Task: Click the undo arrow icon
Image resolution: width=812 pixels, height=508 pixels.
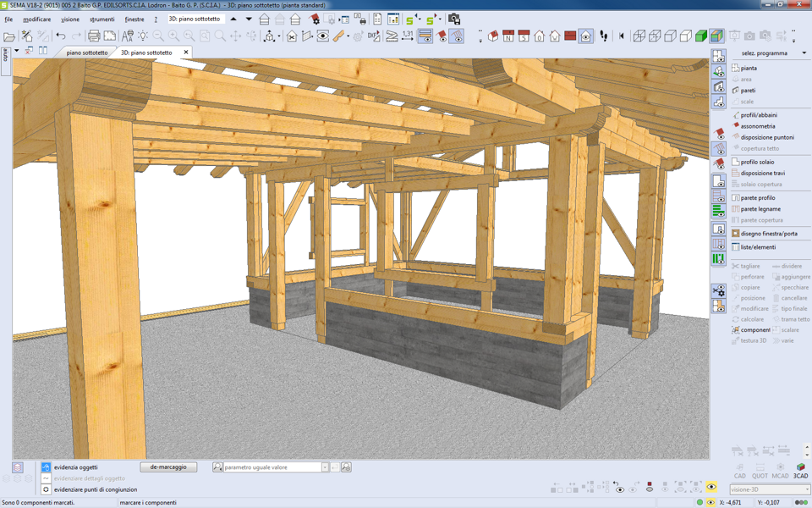Action: 61,36
